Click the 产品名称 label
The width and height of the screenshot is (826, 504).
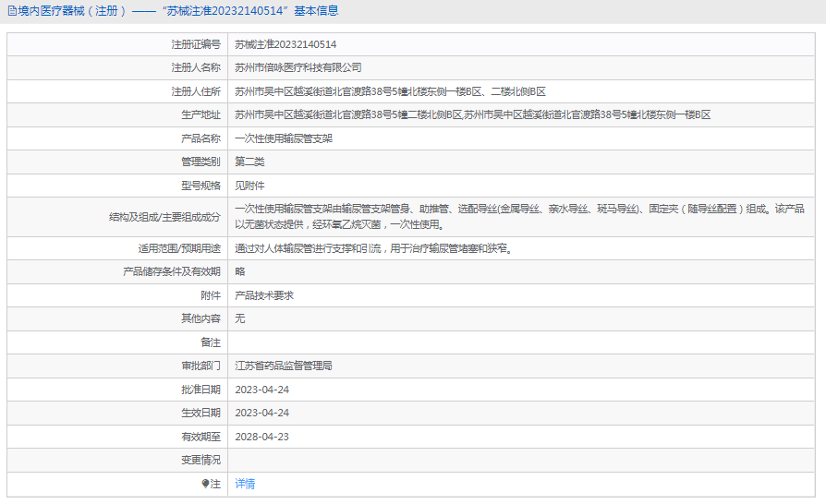[x=200, y=138]
